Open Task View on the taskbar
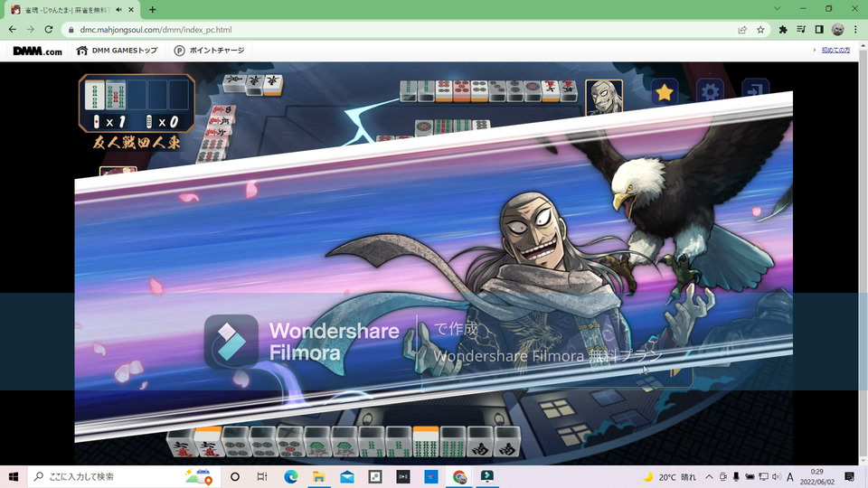 click(x=262, y=476)
